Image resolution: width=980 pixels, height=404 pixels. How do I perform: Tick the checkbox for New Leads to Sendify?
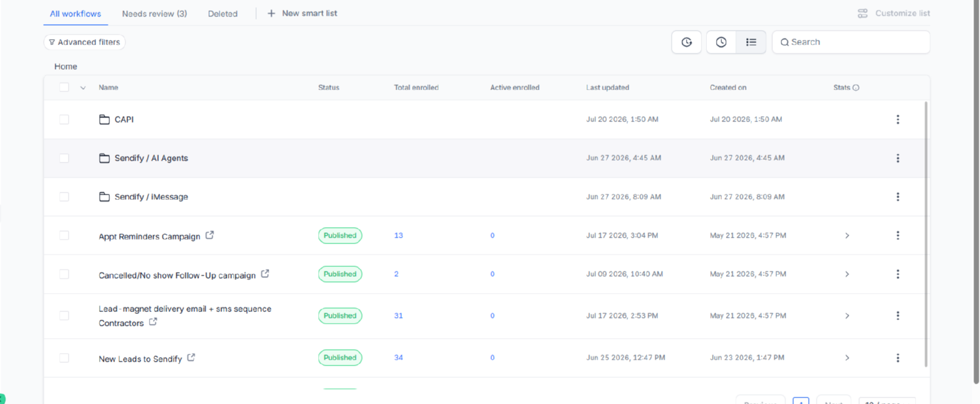[64, 358]
